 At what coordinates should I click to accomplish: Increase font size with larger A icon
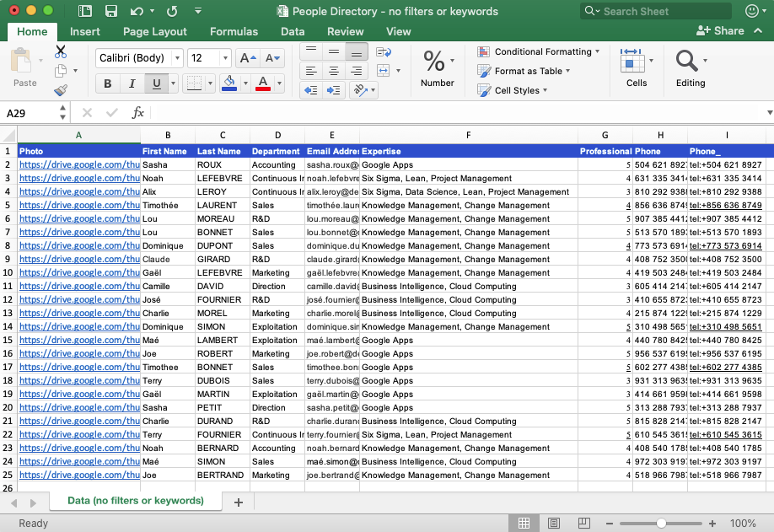(x=248, y=58)
